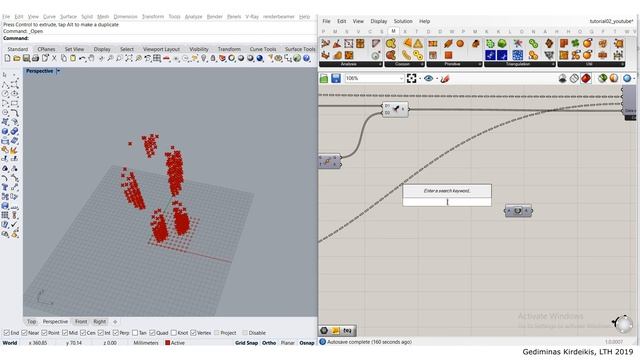The height and width of the screenshot is (360, 640).
Task: Click the blue render sphere icon in Rhino toolbar
Action: (x=260, y=58)
